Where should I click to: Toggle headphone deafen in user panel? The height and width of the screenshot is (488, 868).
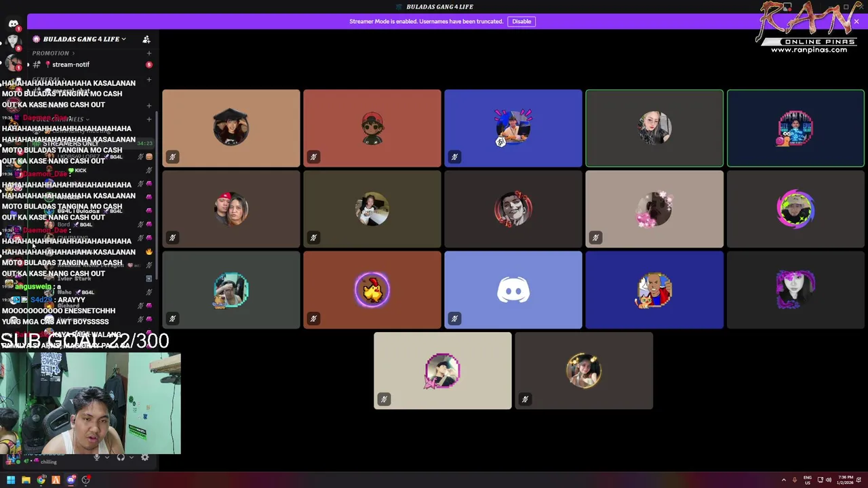point(121,457)
